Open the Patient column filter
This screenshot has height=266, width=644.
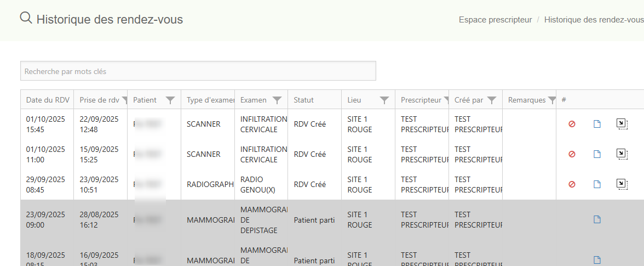tap(170, 100)
